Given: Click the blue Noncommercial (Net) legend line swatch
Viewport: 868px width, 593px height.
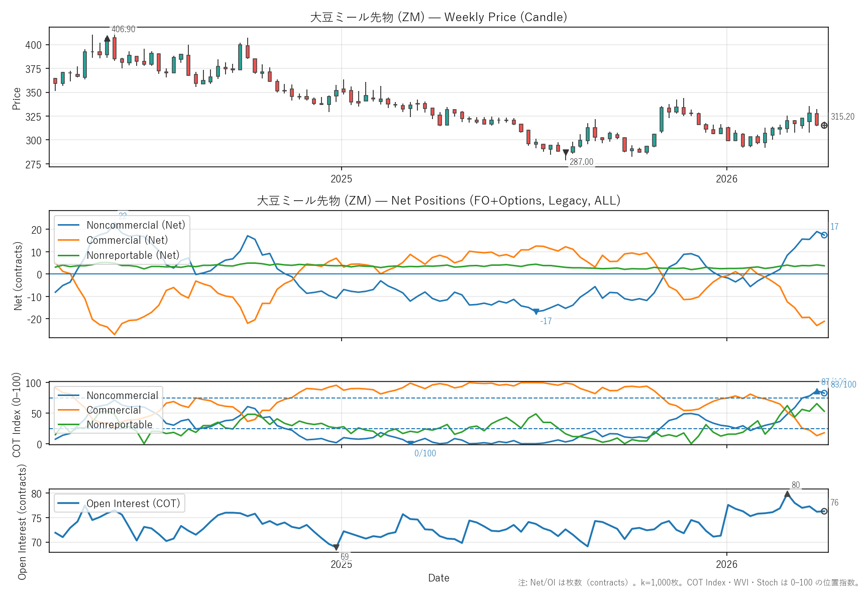Looking at the screenshot, I should pyautogui.click(x=69, y=225).
